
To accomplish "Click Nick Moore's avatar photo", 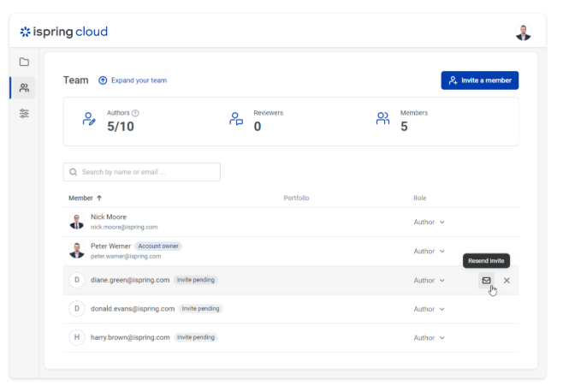I will coord(77,222).
